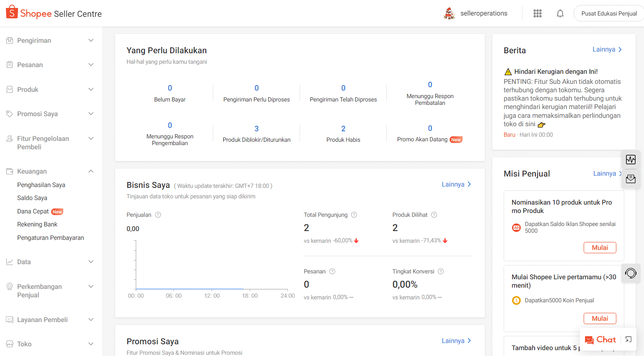
Task: Open Pengiriman Perlu Diproses
Action: pyautogui.click(x=256, y=94)
